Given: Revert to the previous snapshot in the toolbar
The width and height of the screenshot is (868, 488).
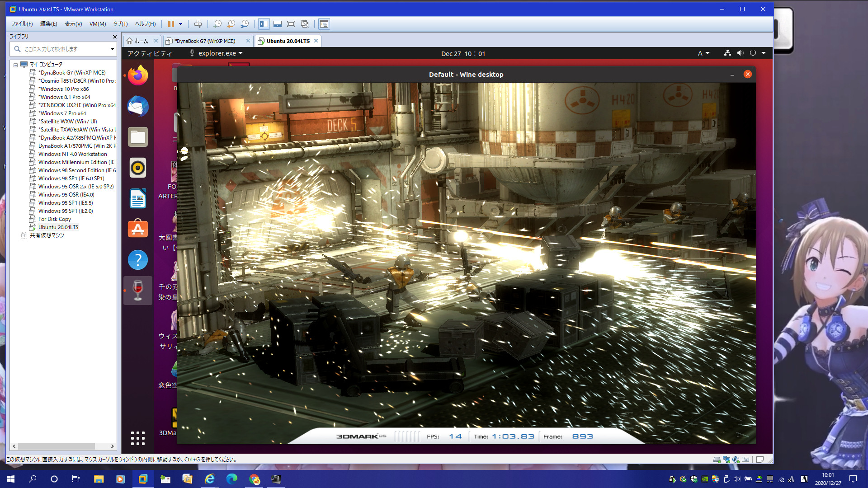Looking at the screenshot, I should point(231,24).
